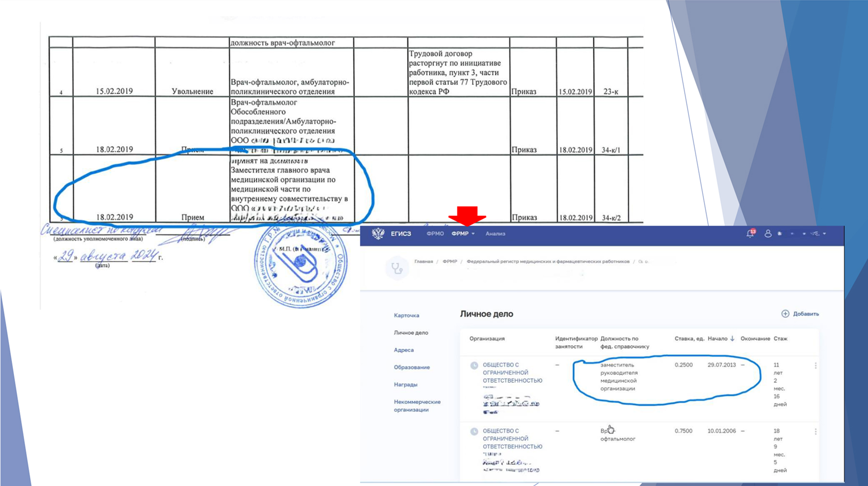Click the Окончание column header
The height and width of the screenshot is (486, 868).
[755, 338]
